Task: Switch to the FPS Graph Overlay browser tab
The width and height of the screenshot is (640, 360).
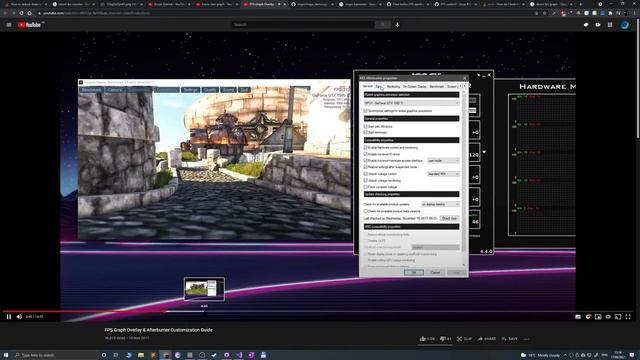Action: pos(263,4)
